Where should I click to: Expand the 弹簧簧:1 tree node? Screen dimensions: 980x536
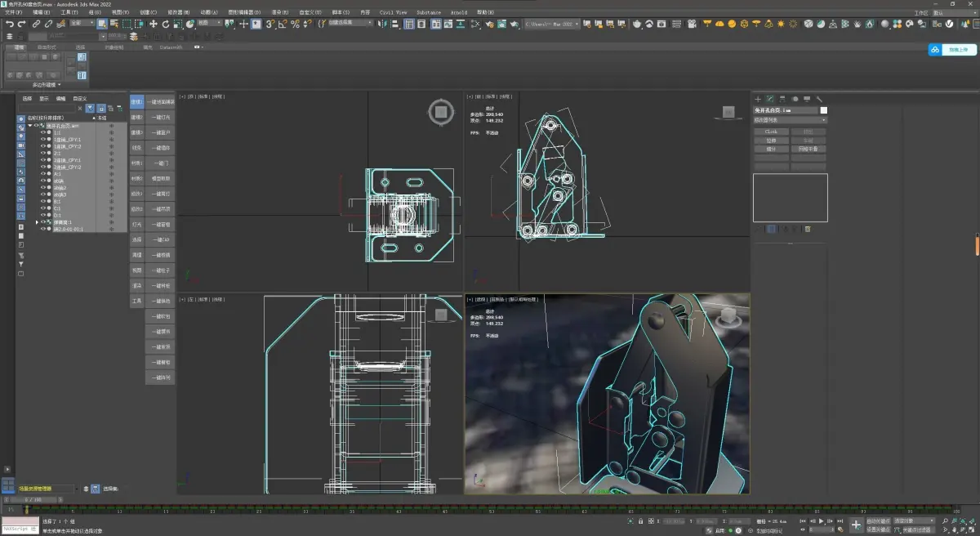point(37,222)
